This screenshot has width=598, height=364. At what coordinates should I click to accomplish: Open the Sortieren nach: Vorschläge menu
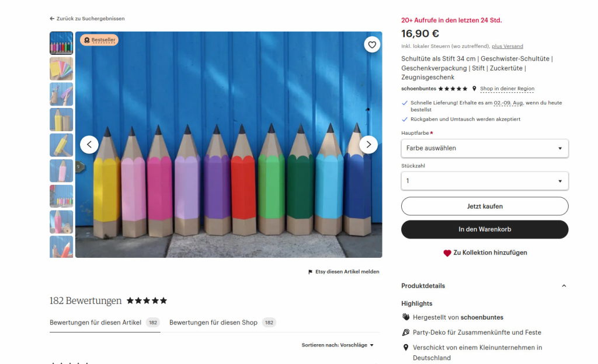[338, 345]
